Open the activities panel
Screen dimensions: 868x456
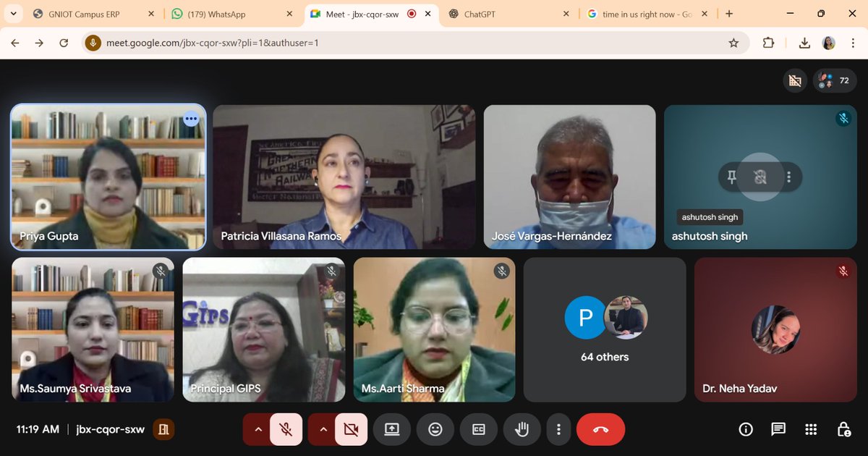[x=811, y=429]
